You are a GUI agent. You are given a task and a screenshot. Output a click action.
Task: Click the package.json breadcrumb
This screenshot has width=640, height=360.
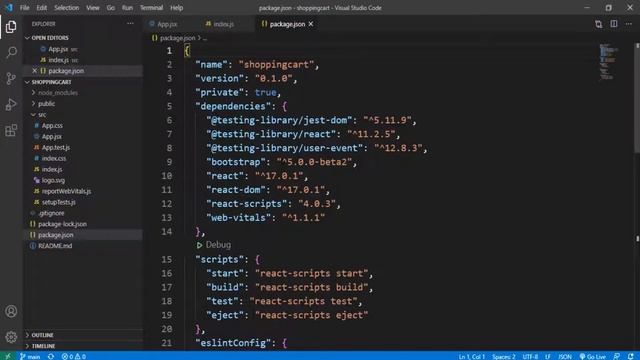[x=178, y=38]
